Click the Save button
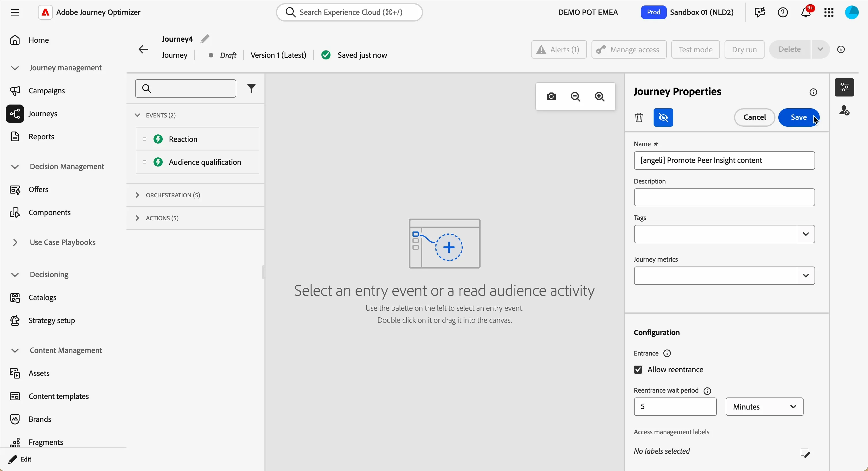868x471 pixels. point(799,117)
